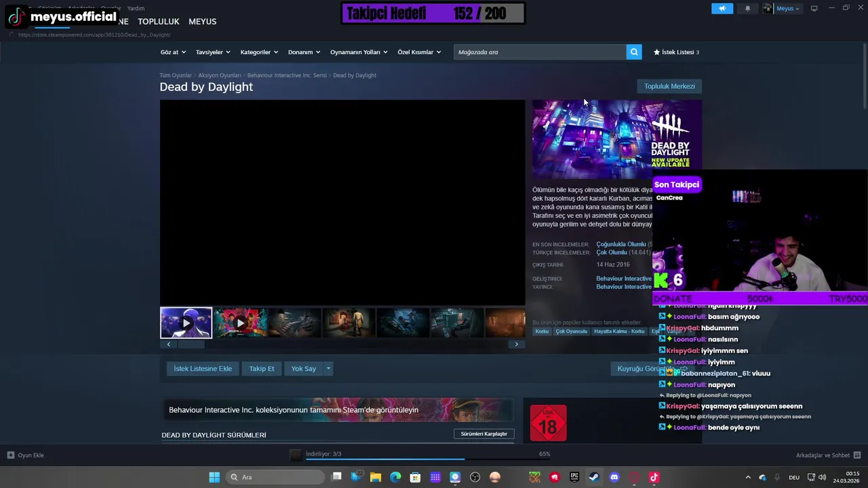The width and height of the screenshot is (868, 488).
Task: Open dropdown arrow next to Yok Say
Action: click(x=328, y=369)
